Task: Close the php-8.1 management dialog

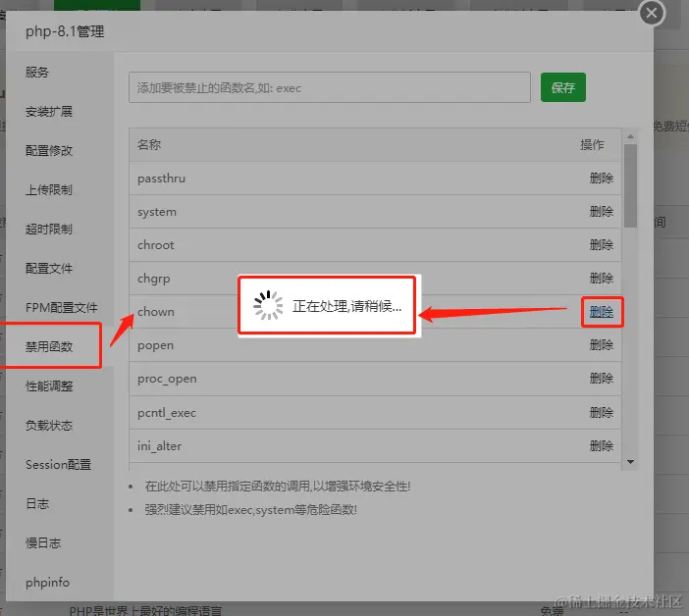Action: [x=652, y=13]
